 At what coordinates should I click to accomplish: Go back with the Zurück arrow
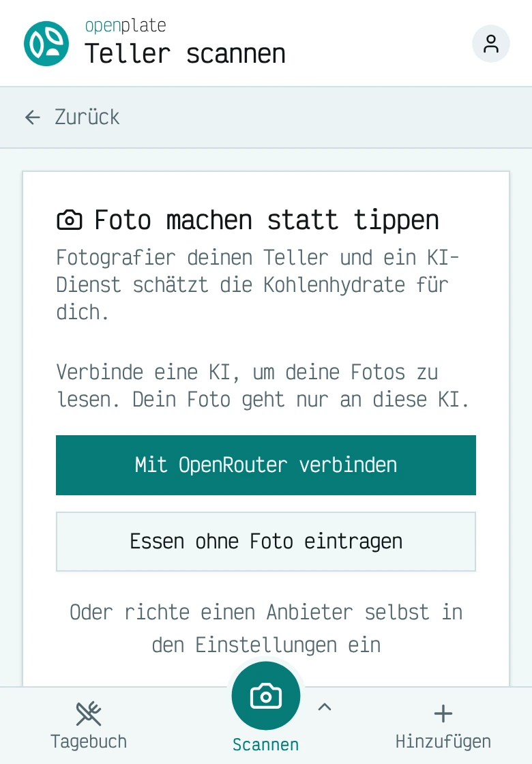point(33,117)
